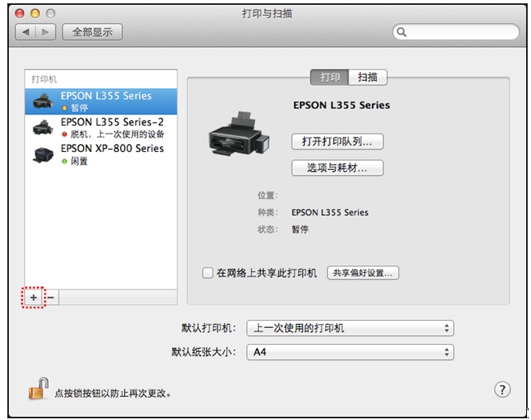Click the 打开打印队列 button
The image size is (531, 420).
tap(337, 142)
